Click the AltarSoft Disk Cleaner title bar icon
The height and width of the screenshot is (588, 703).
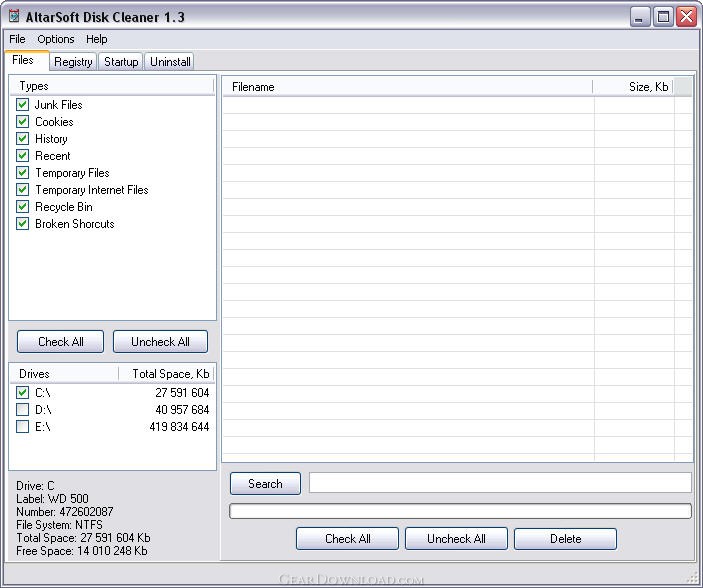[x=14, y=16]
